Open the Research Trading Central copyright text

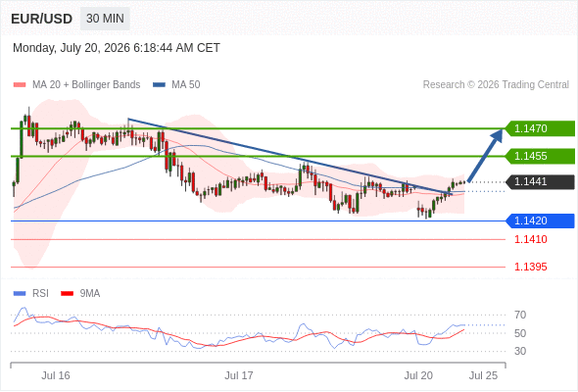[496, 85]
